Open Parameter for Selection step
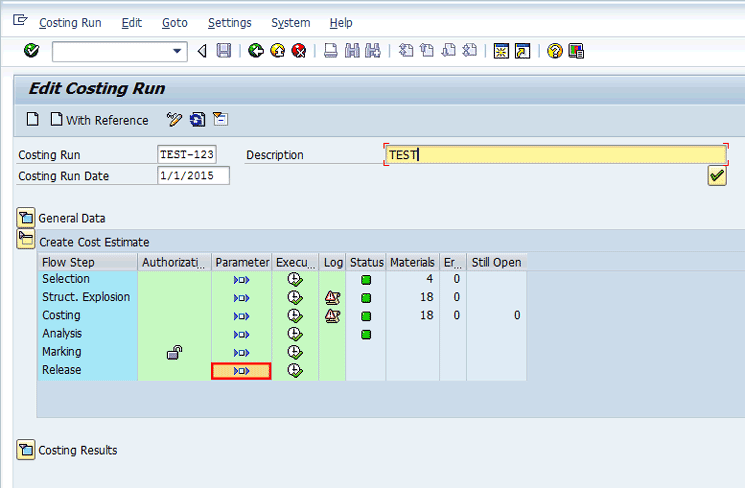 (241, 280)
